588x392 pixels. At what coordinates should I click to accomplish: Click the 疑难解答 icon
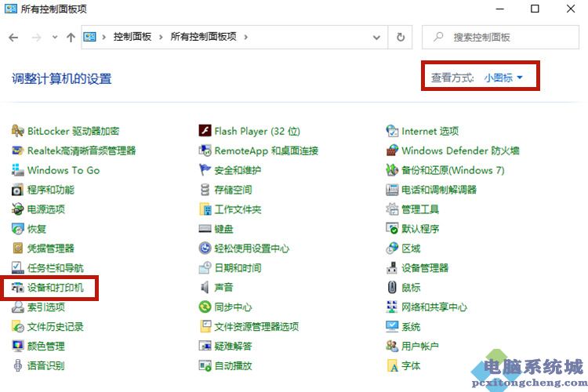coord(205,347)
